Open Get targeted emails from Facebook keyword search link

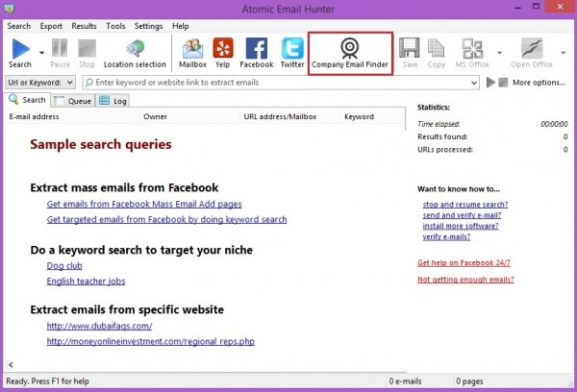click(166, 219)
